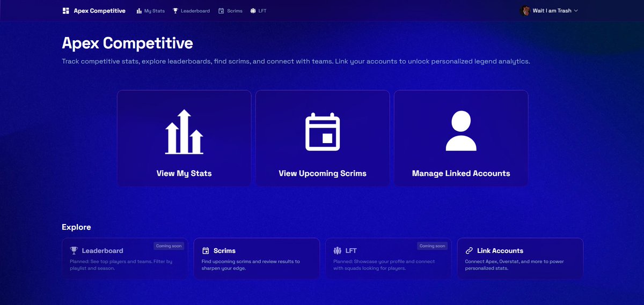Click the Coming soon badge on LFT card
The width and height of the screenshot is (644, 305).
(x=433, y=246)
